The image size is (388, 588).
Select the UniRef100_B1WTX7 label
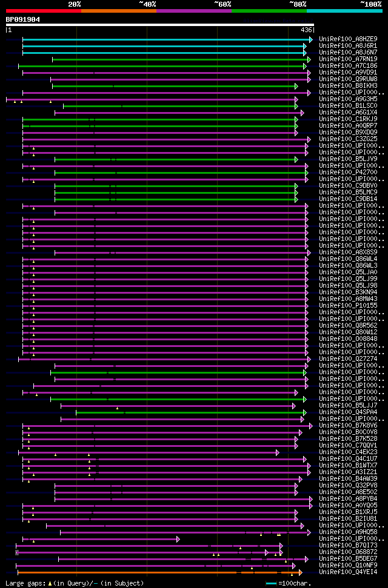pyautogui.click(x=348, y=466)
